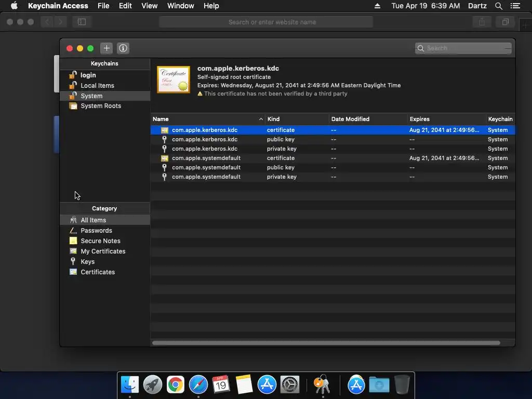The height and width of the screenshot is (399, 532).
Task: Select the Local Items keychain
Action: pos(105,86)
